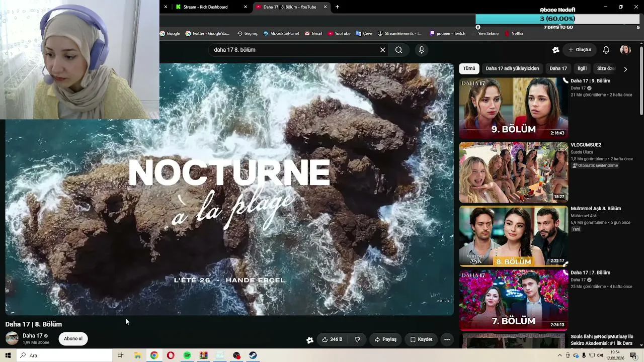
Task: Open the pqueen - Twitch bookmark
Action: (x=447, y=34)
